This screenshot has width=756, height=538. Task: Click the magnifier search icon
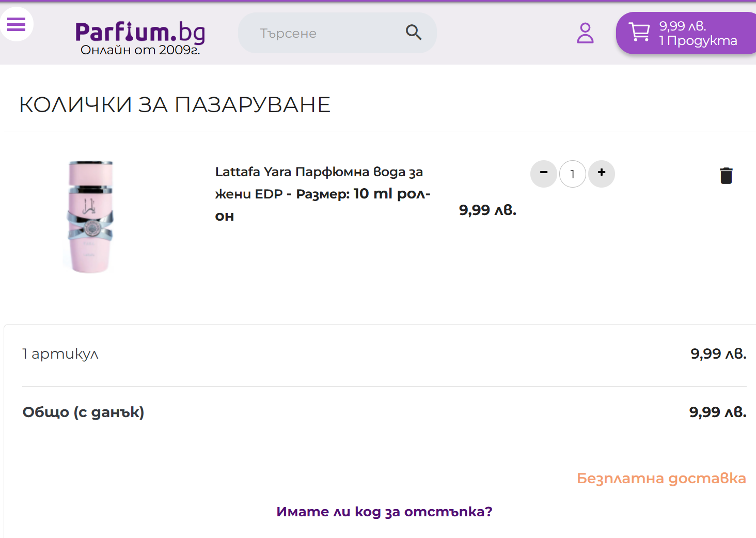point(413,33)
